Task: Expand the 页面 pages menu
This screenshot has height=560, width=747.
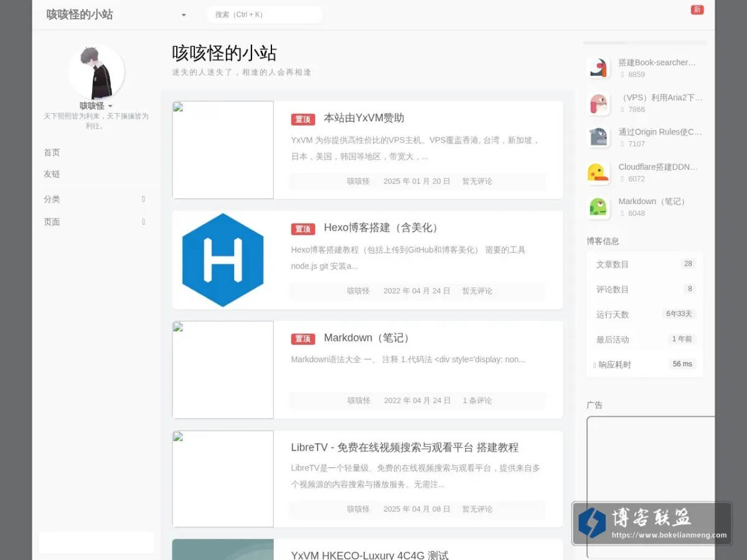Action: (95, 222)
